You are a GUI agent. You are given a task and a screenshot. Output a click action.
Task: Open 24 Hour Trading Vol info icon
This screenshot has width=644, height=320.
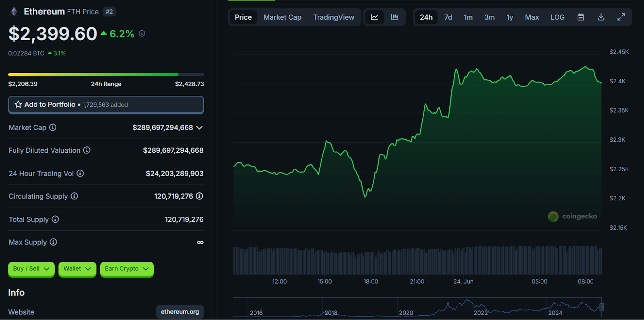(x=80, y=173)
